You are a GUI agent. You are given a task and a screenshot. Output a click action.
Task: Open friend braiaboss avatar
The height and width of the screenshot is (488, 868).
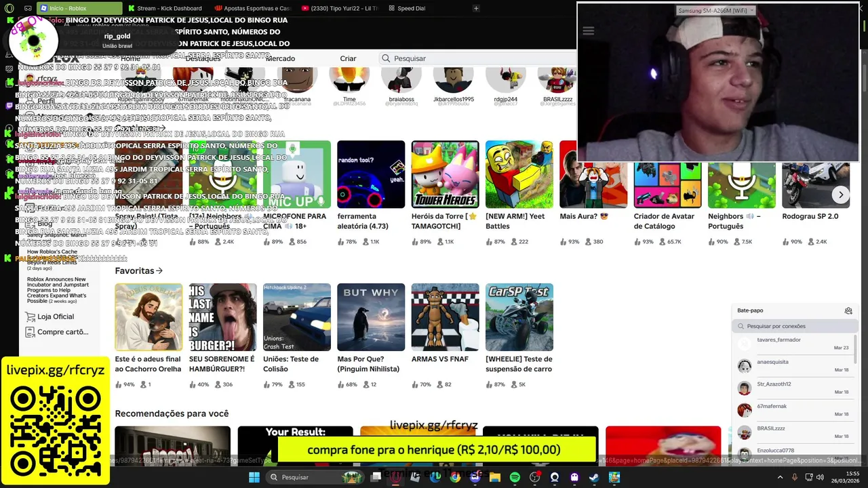coord(401,80)
